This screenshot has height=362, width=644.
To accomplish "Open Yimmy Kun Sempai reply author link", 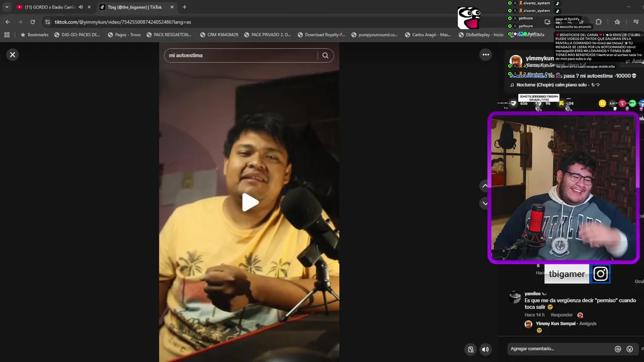I will (x=555, y=324).
